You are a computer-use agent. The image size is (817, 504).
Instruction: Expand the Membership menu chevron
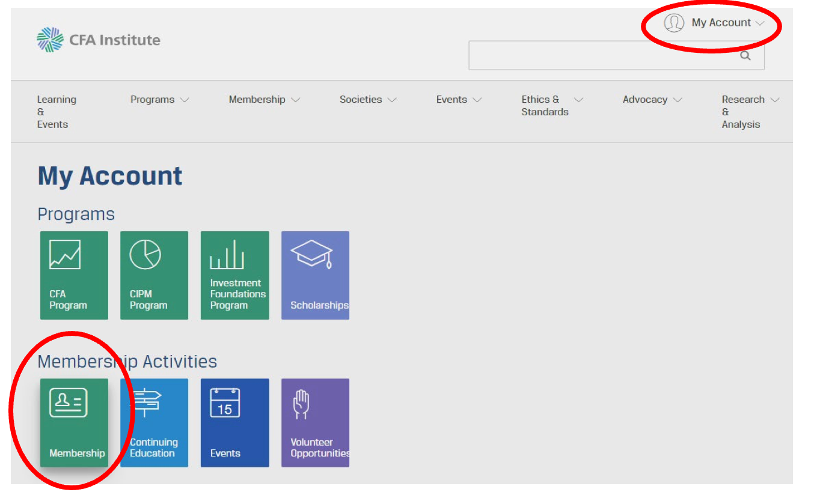click(295, 100)
